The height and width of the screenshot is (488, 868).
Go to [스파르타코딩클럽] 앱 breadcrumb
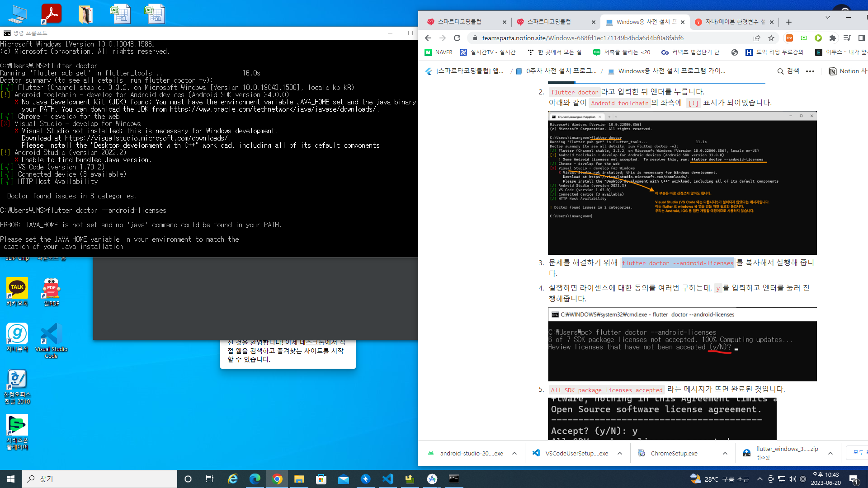[x=465, y=71]
